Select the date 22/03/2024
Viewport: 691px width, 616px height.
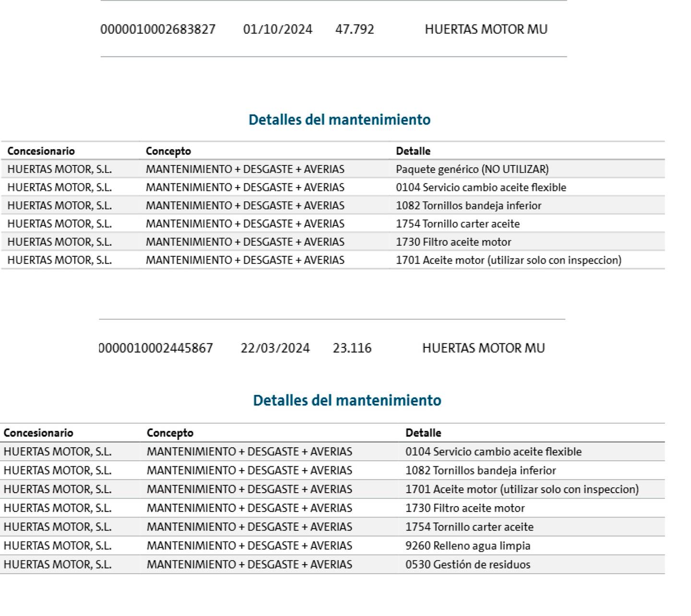275,348
